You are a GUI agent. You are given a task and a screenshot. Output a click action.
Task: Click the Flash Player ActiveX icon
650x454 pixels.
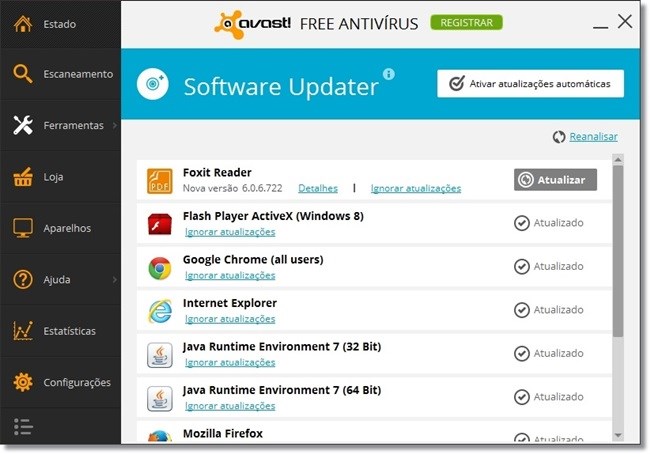coord(159,223)
